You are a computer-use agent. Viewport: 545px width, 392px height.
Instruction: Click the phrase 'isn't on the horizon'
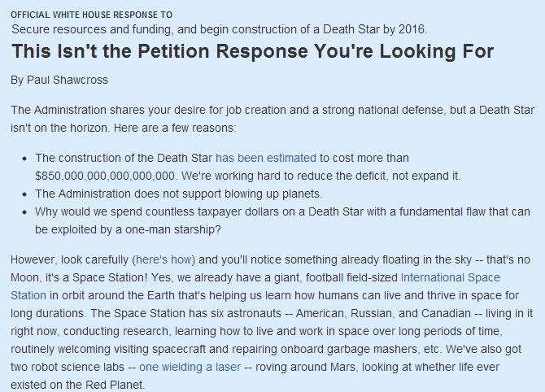[x=59, y=128]
